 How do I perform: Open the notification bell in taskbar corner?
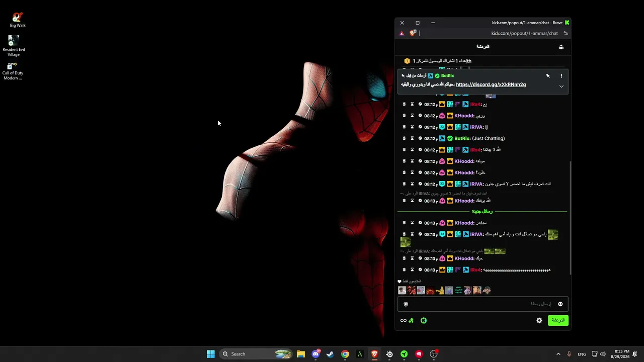[x=635, y=354]
